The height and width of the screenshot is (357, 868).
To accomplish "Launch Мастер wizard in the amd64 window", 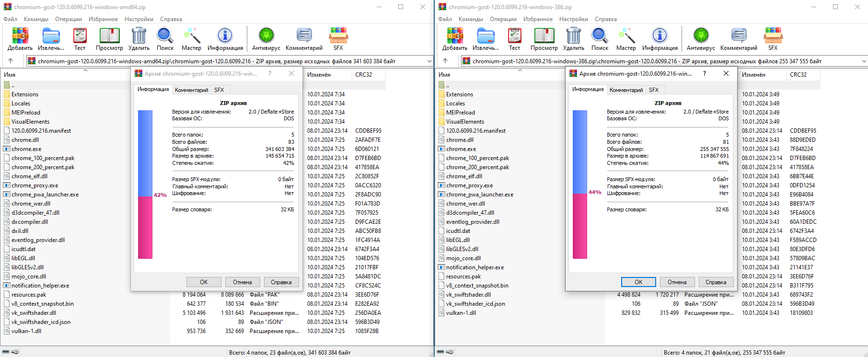I will coord(191,39).
